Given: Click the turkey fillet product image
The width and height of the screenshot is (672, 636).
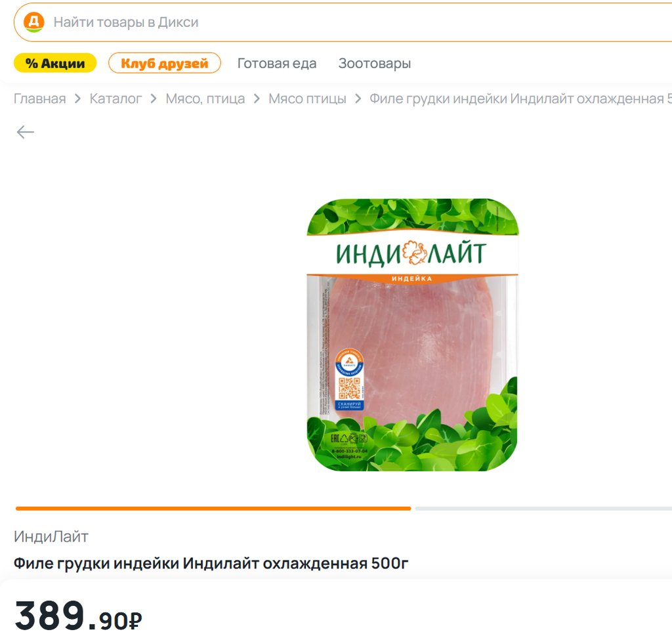Looking at the screenshot, I should [x=412, y=335].
